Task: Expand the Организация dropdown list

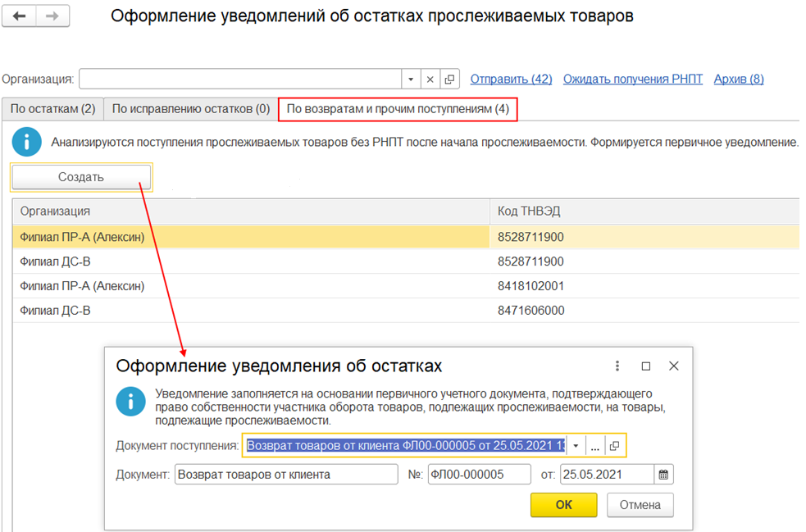Action: 411,80
